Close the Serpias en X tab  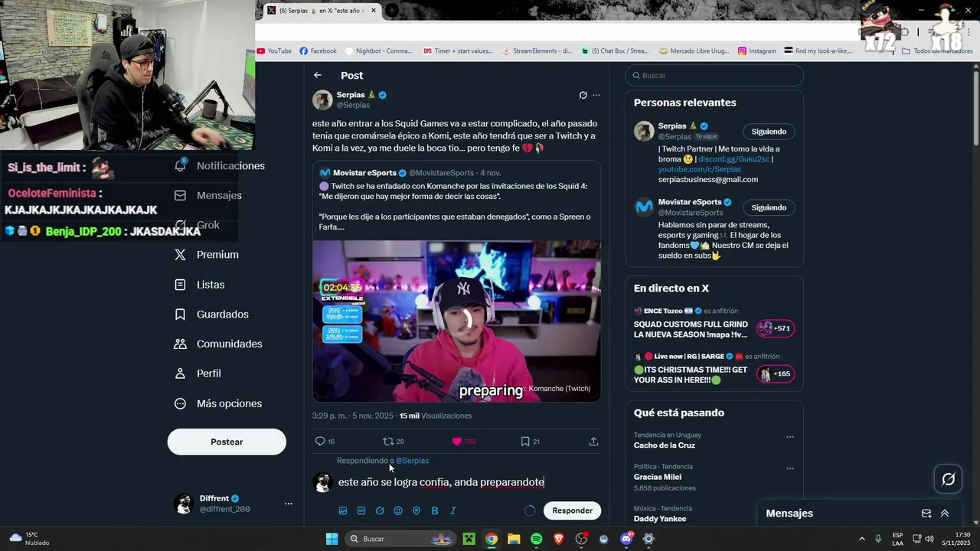374,10
